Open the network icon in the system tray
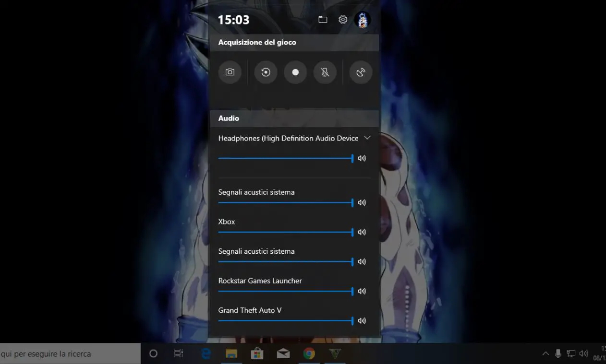606x364 pixels. tap(571, 354)
